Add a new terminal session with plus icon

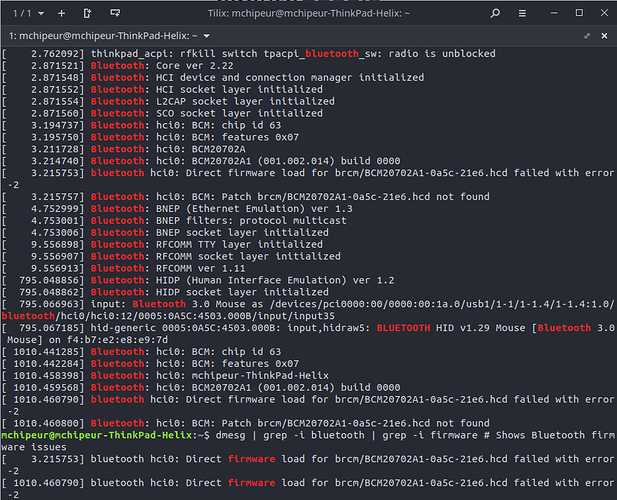pos(61,13)
